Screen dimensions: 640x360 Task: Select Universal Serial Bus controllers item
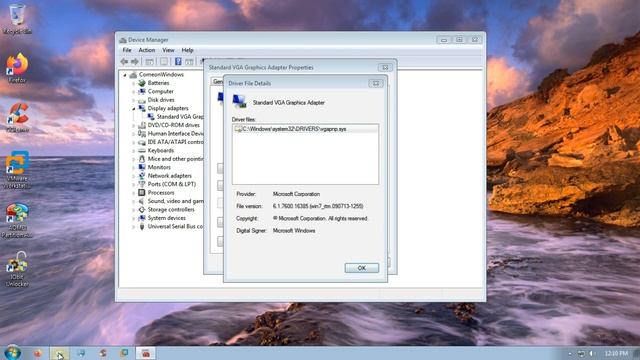click(x=176, y=226)
